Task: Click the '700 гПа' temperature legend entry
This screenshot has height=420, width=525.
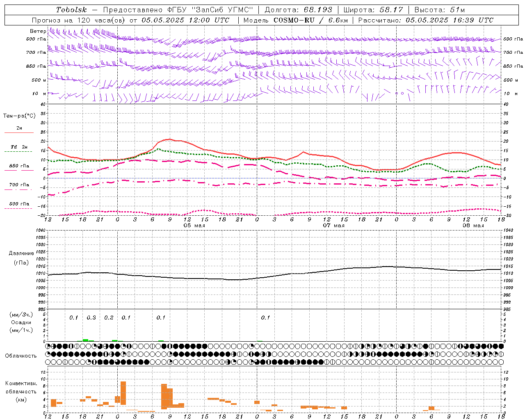Action: 19,185
